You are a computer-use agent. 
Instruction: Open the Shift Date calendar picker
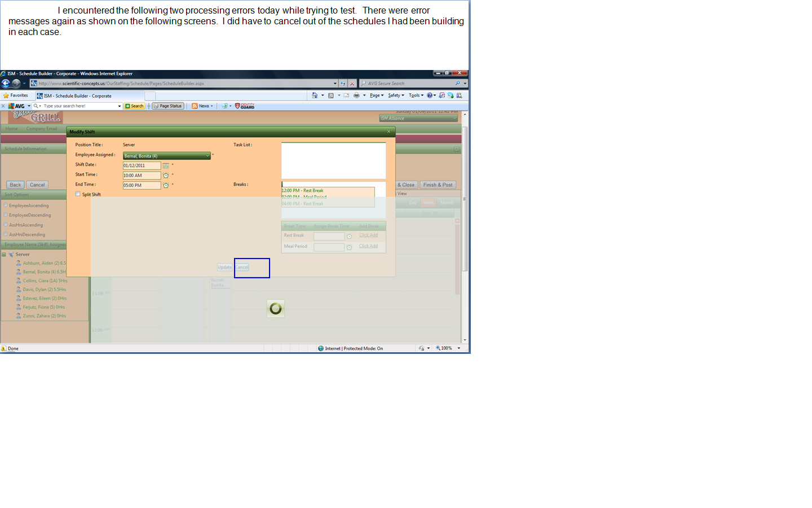point(166,166)
